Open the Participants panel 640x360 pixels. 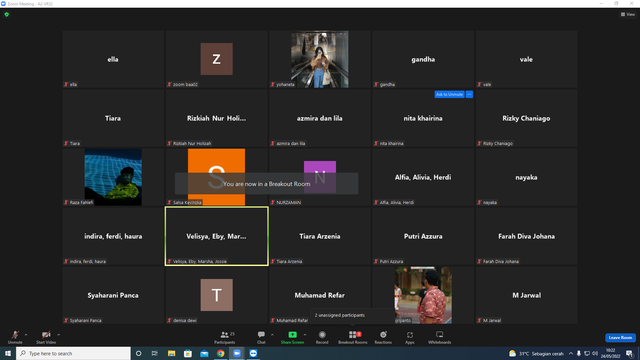click(x=224, y=337)
